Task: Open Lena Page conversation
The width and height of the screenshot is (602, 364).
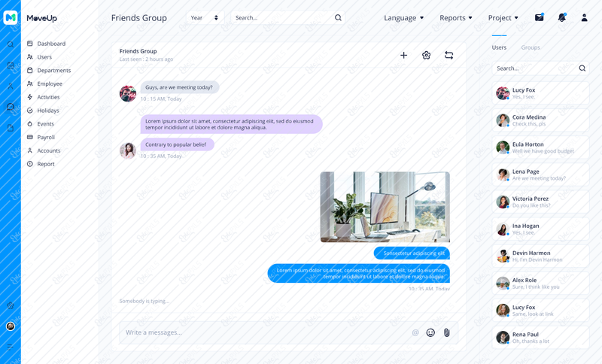Action: 540,174
